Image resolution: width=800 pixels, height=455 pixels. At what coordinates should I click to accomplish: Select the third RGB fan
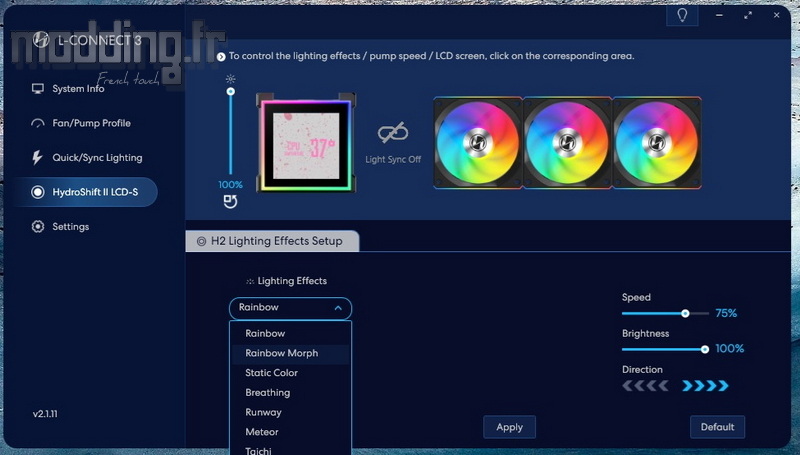coord(656,142)
